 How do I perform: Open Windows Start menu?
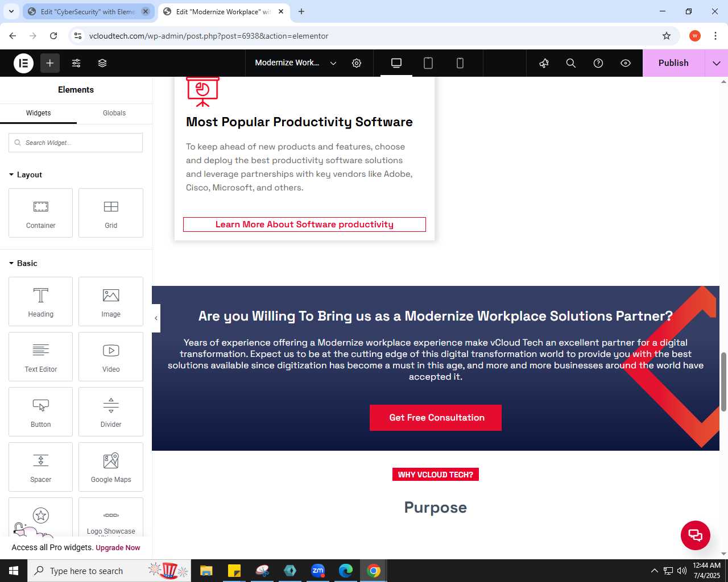point(14,571)
